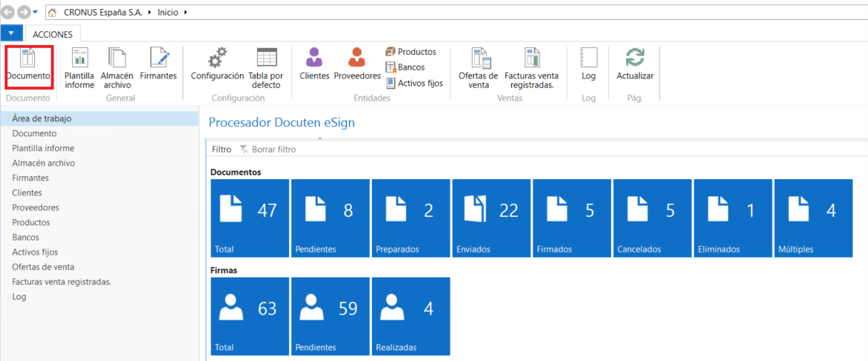The height and width of the screenshot is (361, 868).
Task: Open the Eliminados documents tile
Action: pos(734,218)
